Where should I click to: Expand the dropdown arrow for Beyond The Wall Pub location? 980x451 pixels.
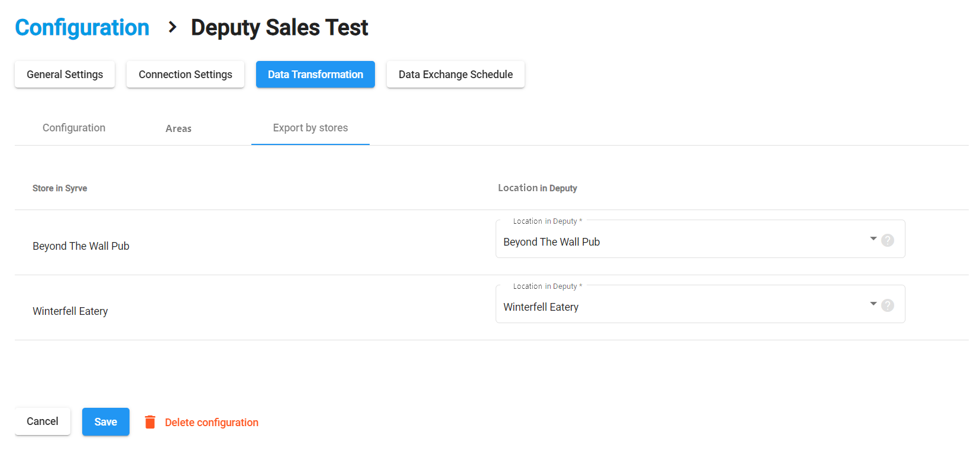tap(873, 239)
